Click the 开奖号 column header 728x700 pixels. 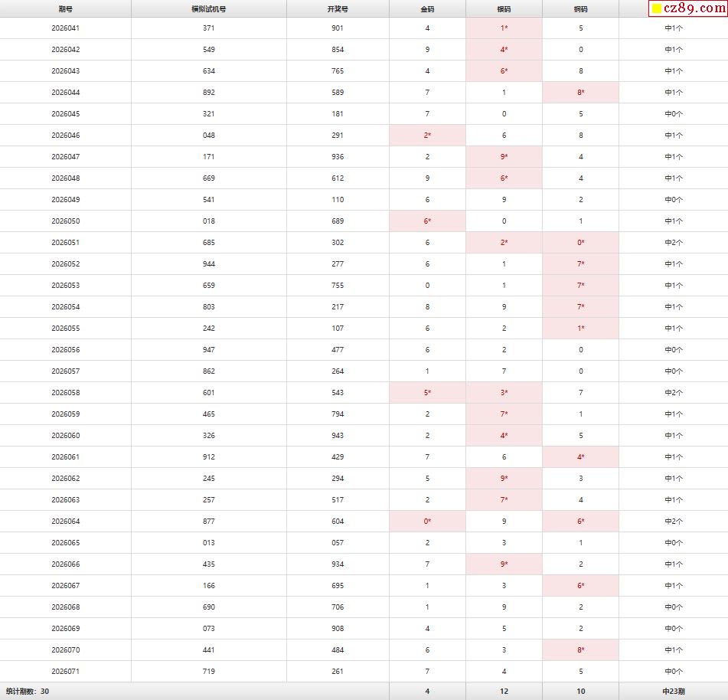click(x=338, y=9)
